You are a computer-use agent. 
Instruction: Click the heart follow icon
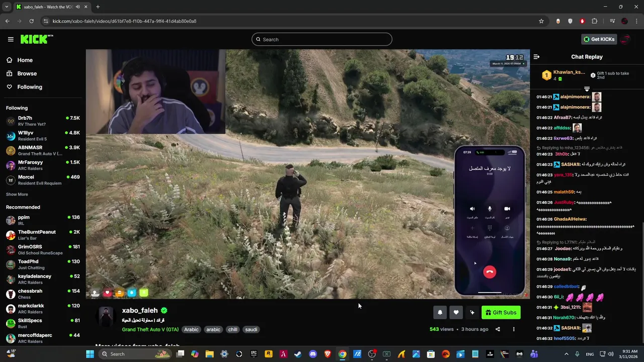[456, 312]
